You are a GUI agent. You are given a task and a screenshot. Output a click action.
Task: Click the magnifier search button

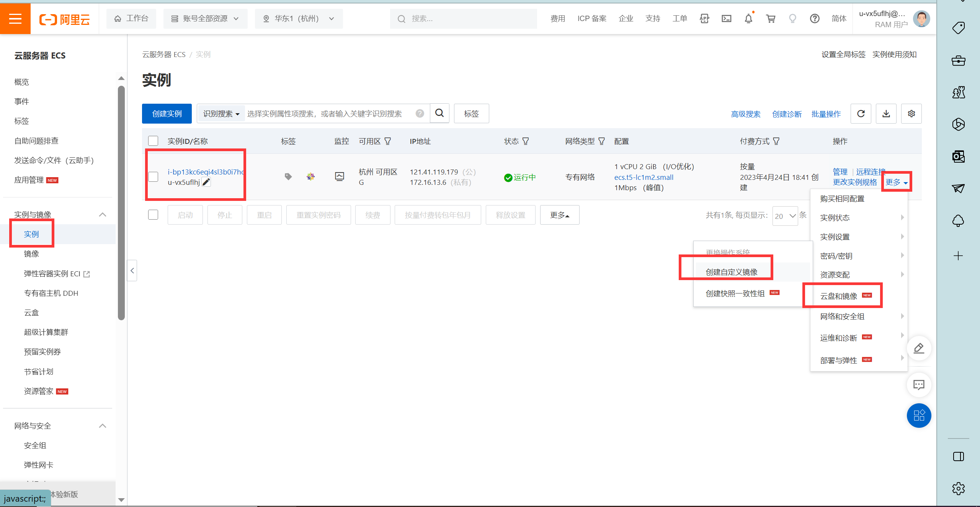tap(439, 113)
